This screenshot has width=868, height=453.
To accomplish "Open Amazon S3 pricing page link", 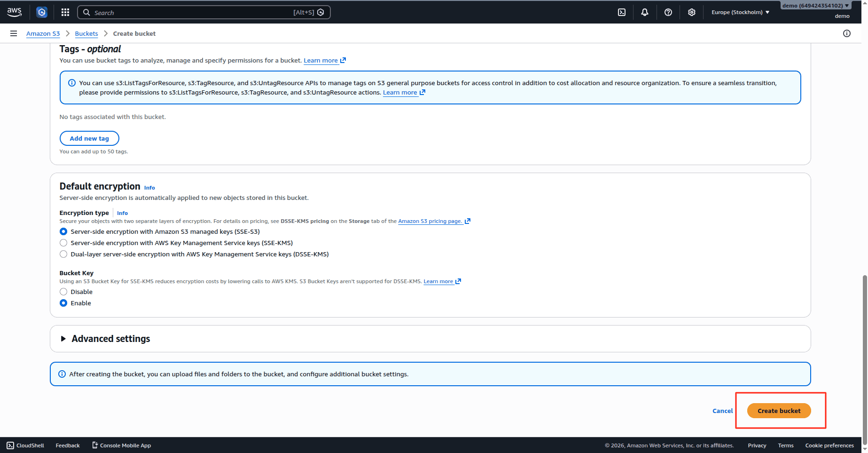I will [x=434, y=221].
